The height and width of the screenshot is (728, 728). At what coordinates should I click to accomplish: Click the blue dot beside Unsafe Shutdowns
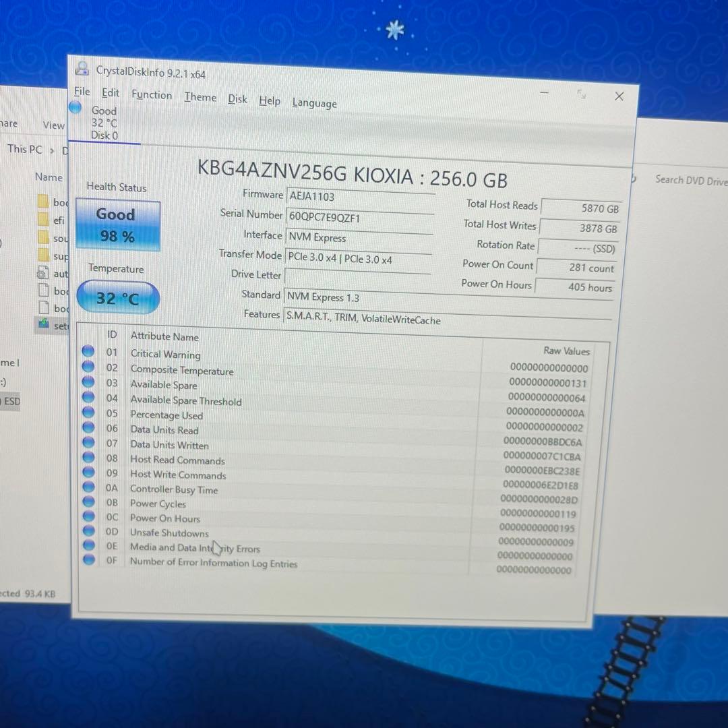point(88,531)
